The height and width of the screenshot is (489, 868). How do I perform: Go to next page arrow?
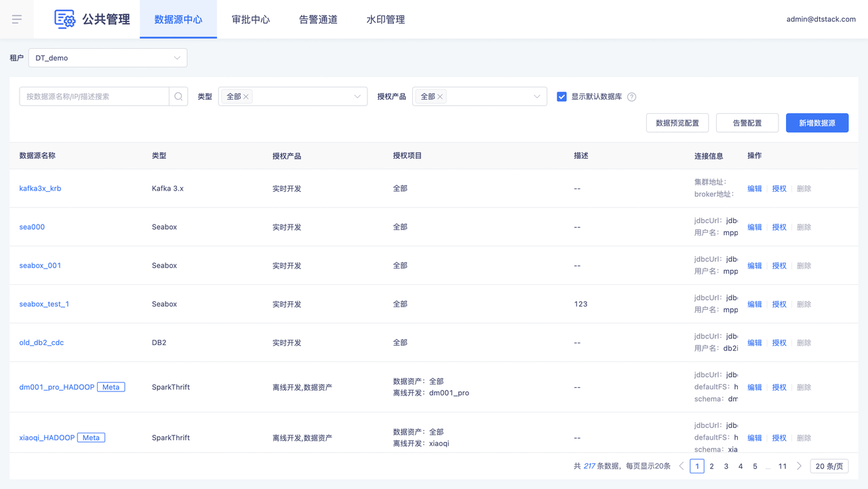click(x=799, y=466)
